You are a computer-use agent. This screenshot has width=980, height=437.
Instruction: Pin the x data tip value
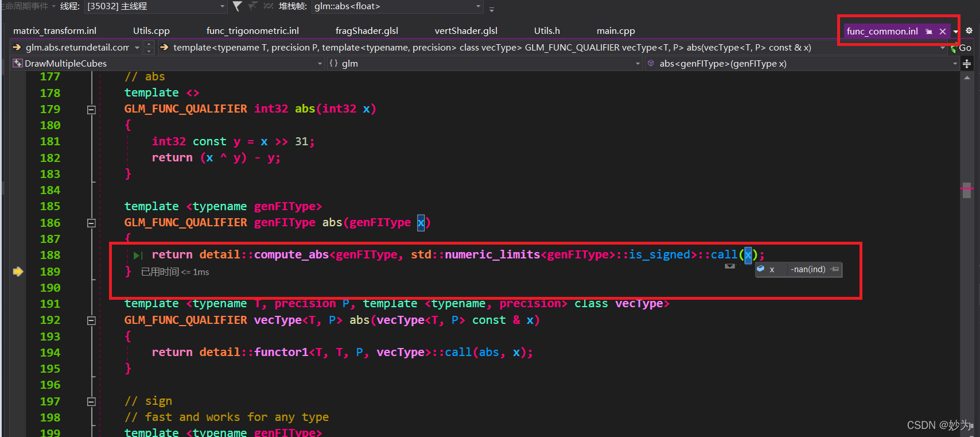(835, 269)
